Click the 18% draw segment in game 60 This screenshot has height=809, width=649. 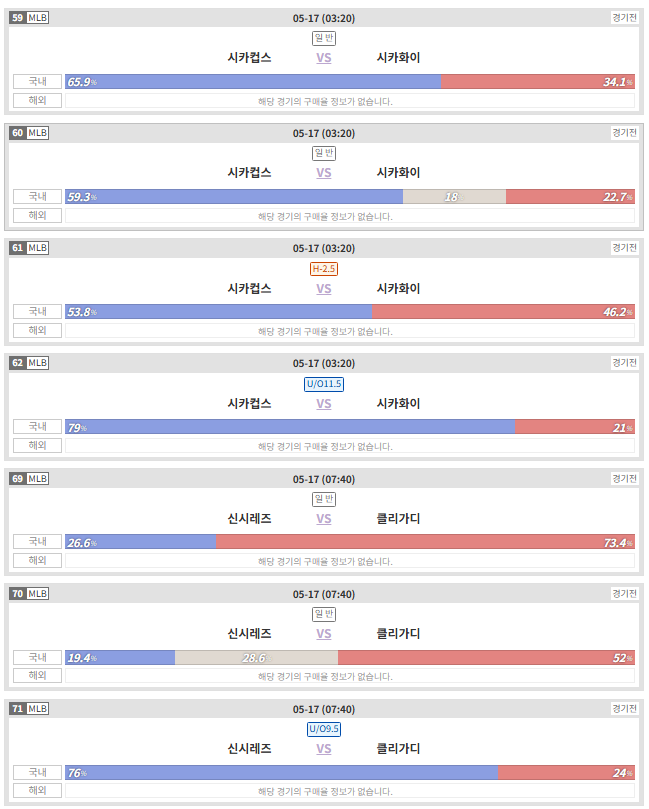point(454,197)
